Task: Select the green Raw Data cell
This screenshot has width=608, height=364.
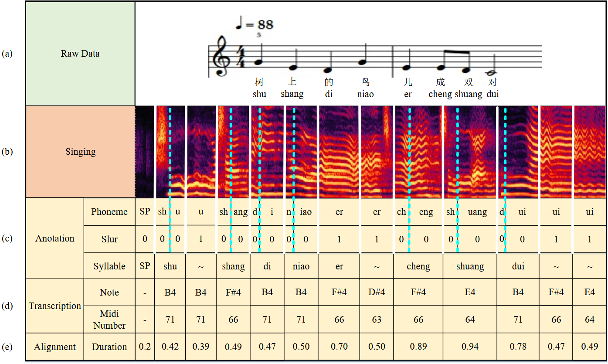Action: (x=80, y=54)
